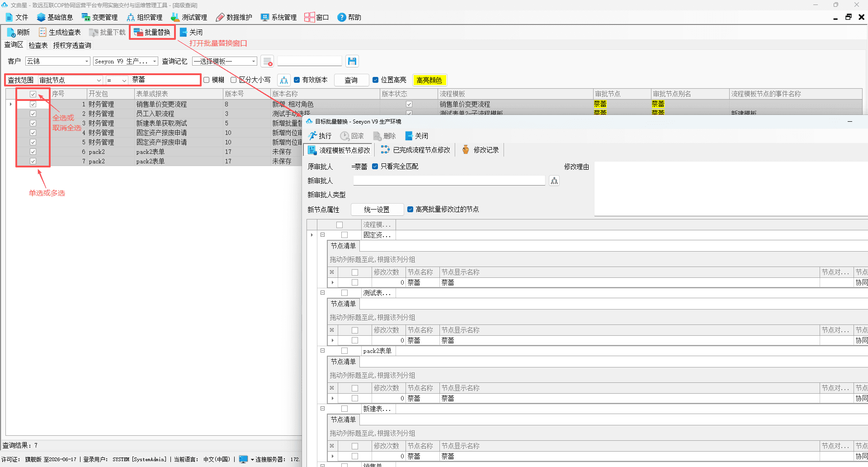The image size is (868, 467).
Task: Open the 数据维护 menu
Action: (x=234, y=17)
